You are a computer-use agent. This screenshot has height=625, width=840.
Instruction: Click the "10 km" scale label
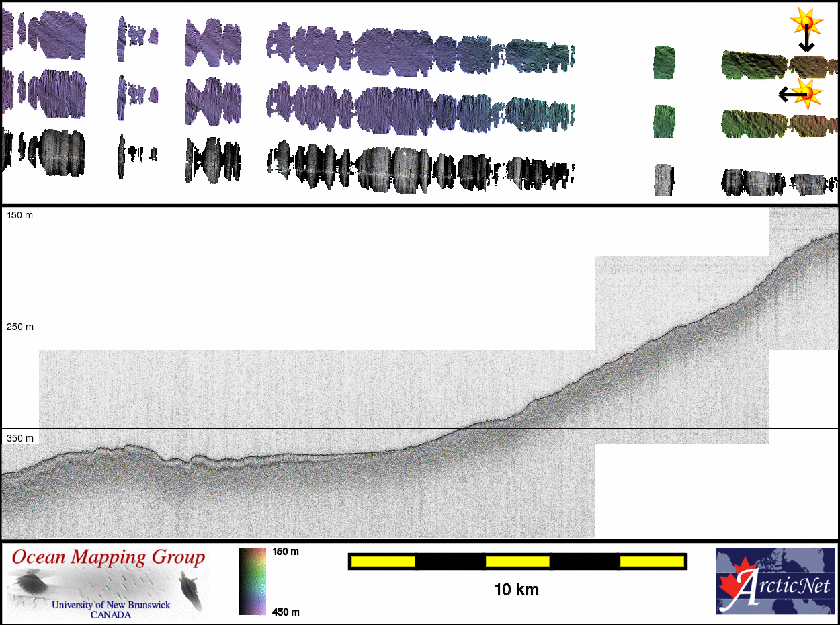point(516,590)
